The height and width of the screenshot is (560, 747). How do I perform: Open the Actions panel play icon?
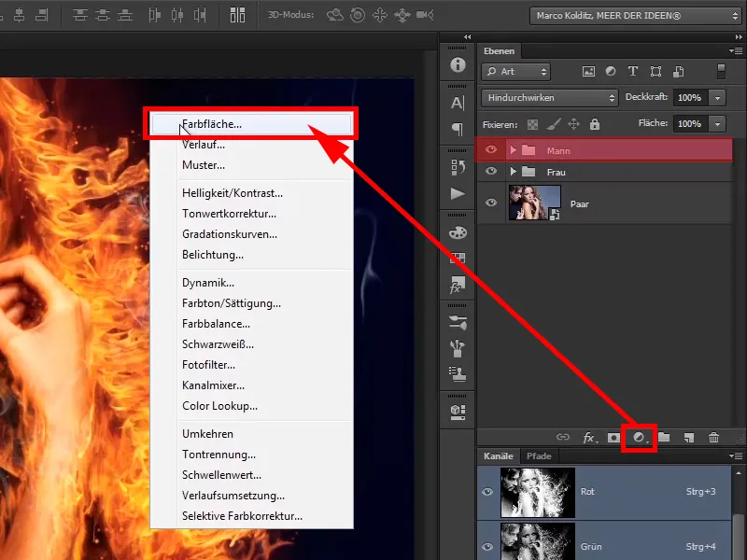tap(458, 194)
